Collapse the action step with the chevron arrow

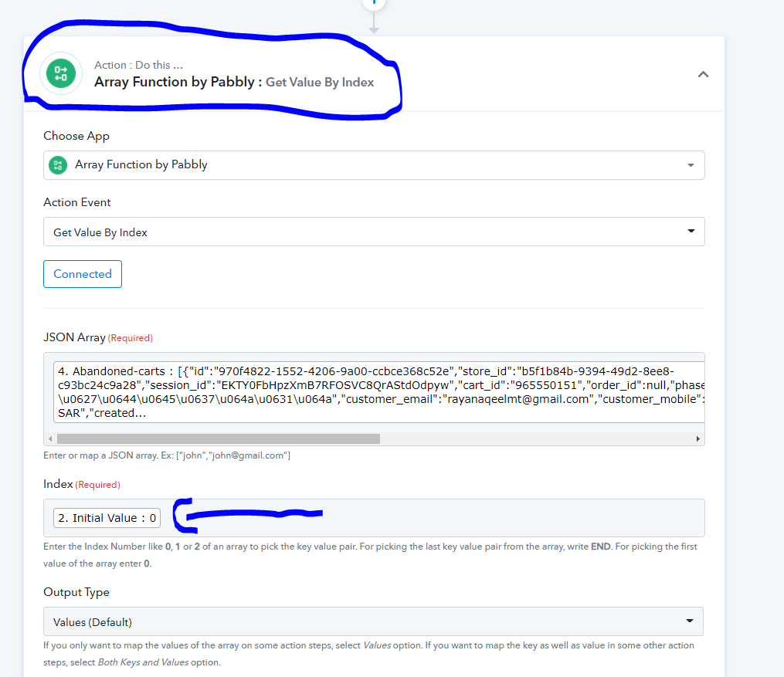coord(703,74)
